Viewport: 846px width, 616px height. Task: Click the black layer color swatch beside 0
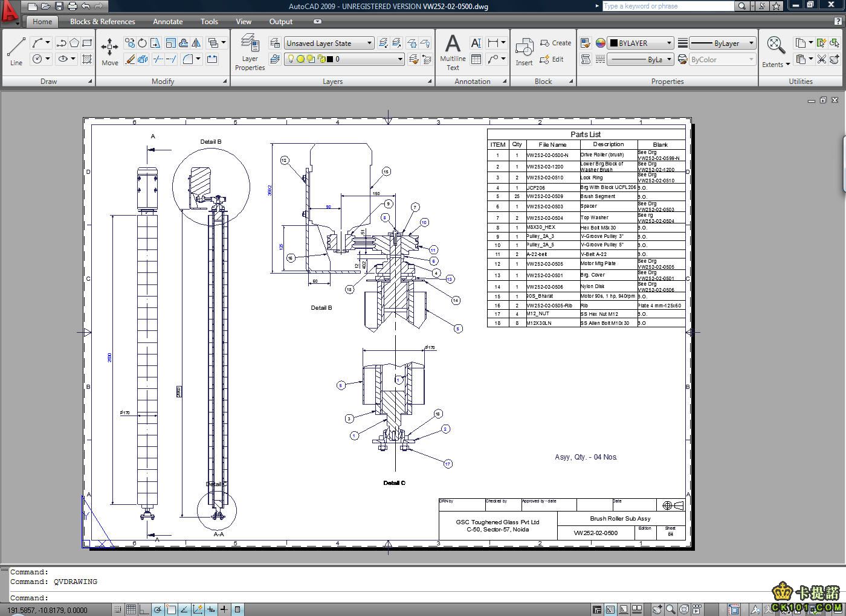point(330,59)
